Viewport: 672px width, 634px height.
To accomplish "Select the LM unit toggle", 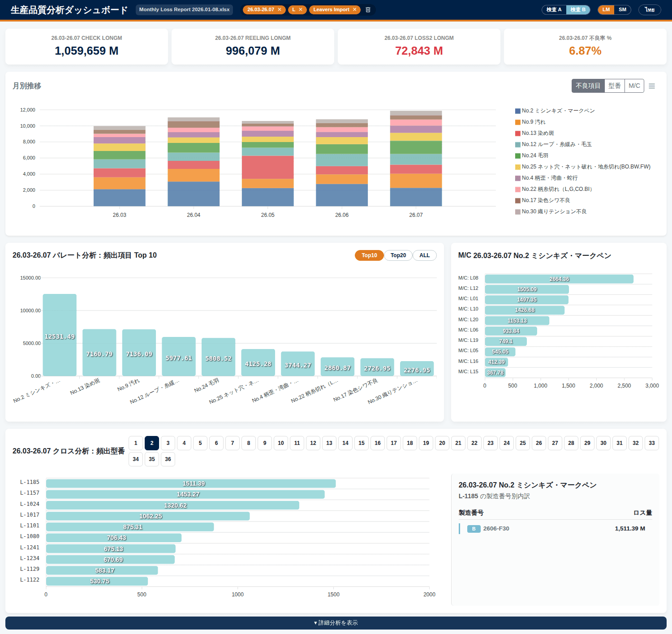I will 606,9.
